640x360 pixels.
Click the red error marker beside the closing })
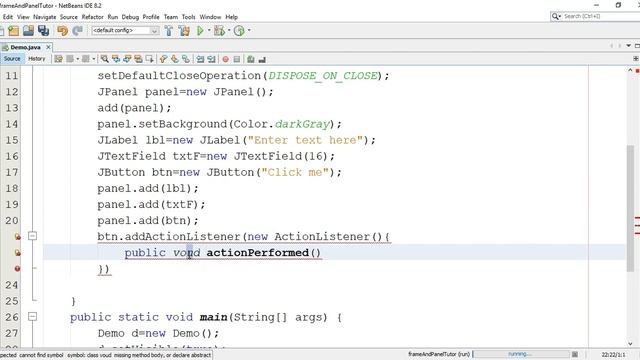click(17, 269)
